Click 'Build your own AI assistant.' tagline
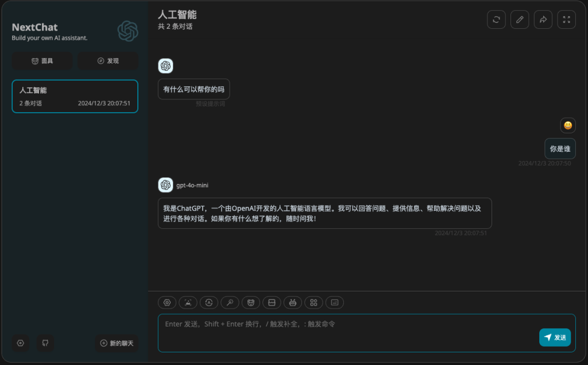This screenshot has height=365, width=588. tap(49, 38)
